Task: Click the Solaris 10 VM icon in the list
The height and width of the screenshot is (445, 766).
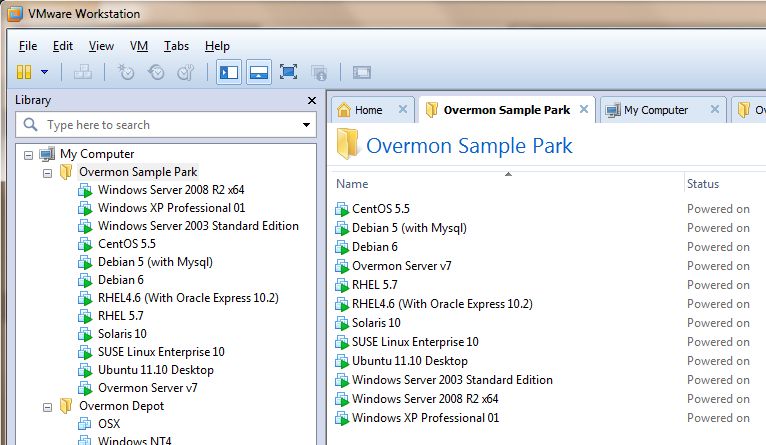Action: (x=342, y=323)
